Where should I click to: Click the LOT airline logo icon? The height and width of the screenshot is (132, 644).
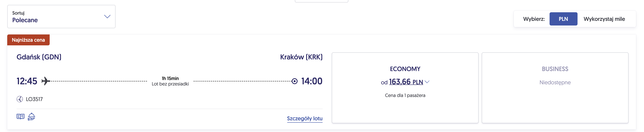[x=20, y=99]
